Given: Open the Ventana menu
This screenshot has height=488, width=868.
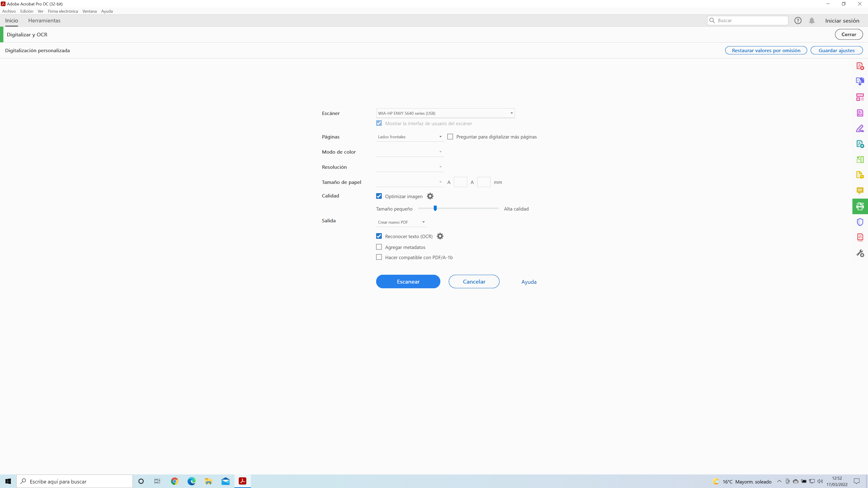Looking at the screenshot, I should click(x=90, y=11).
